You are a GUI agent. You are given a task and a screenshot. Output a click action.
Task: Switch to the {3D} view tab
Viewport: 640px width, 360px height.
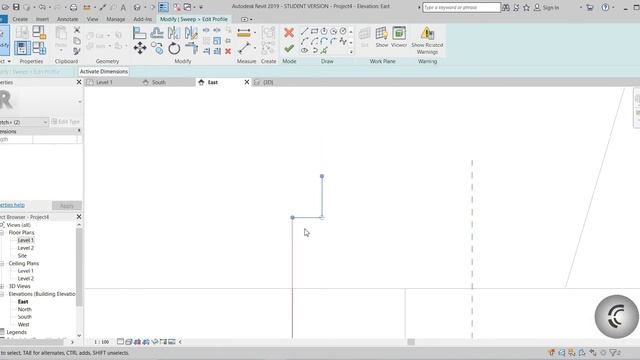[x=268, y=82]
